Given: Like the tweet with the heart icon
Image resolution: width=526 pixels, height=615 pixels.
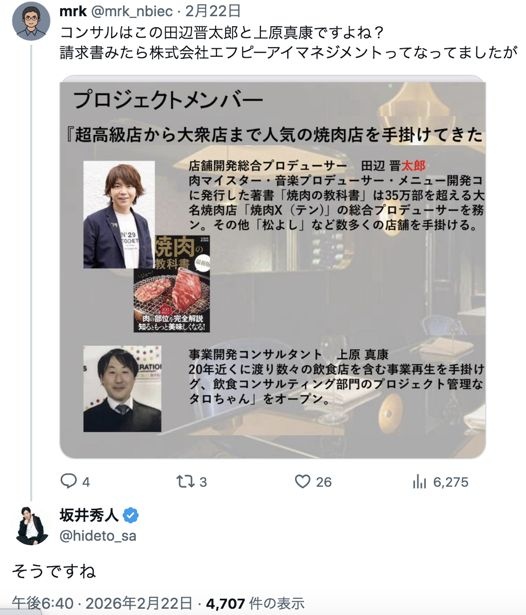Looking at the screenshot, I should coord(302,481).
